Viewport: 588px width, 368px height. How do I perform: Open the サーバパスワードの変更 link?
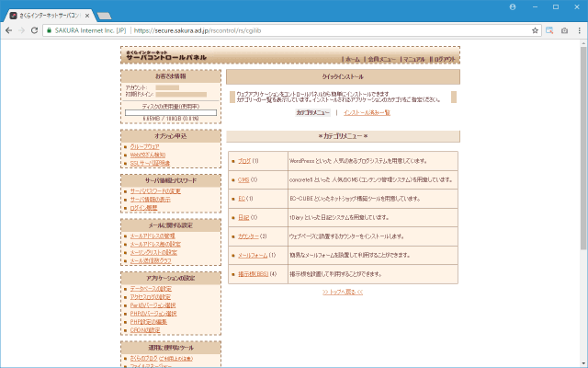[155, 191]
